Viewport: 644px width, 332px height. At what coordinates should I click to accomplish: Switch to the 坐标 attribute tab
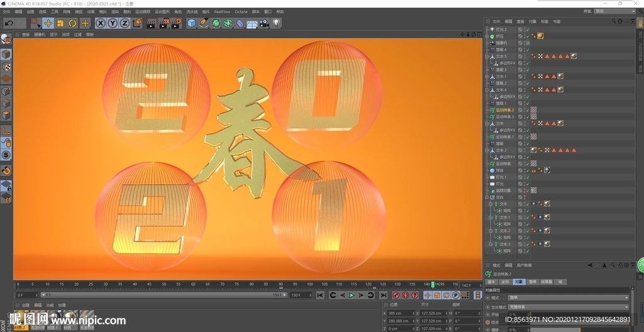tap(504, 282)
